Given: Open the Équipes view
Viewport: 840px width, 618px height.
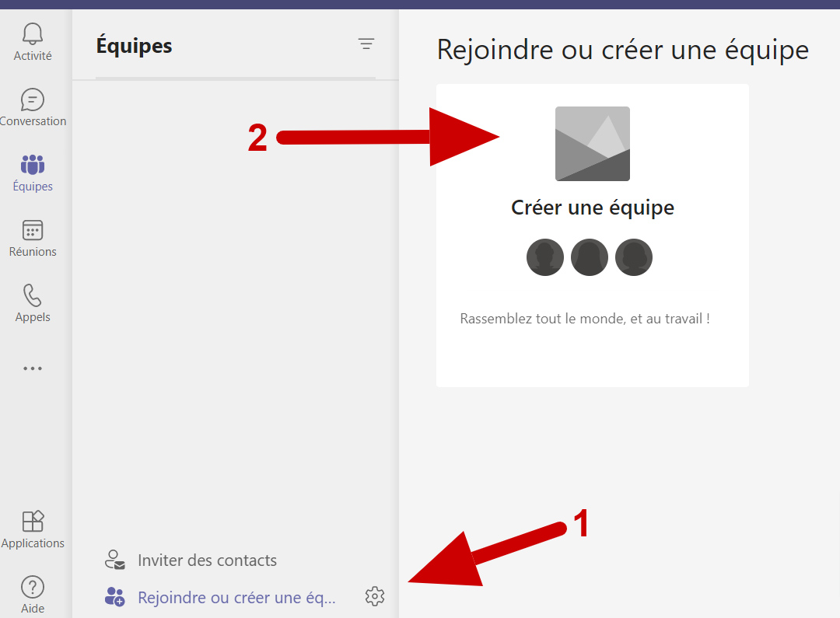Looking at the screenshot, I should [32, 172].
